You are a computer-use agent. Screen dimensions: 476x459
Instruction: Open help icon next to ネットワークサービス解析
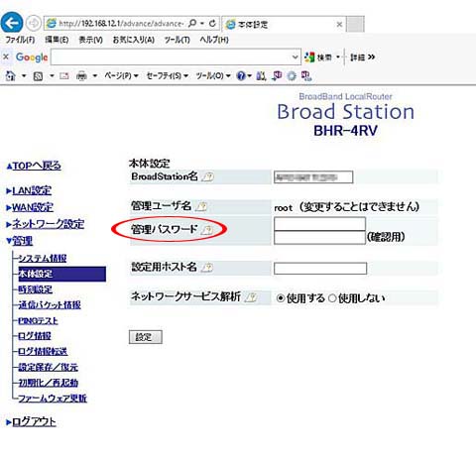click(x=251, y=297)
